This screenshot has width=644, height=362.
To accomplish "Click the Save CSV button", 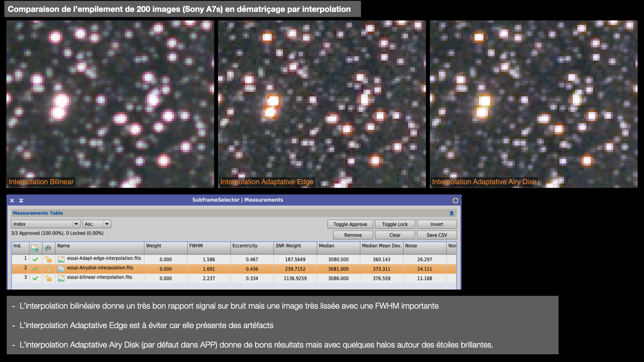I will [x=437, y=235].
